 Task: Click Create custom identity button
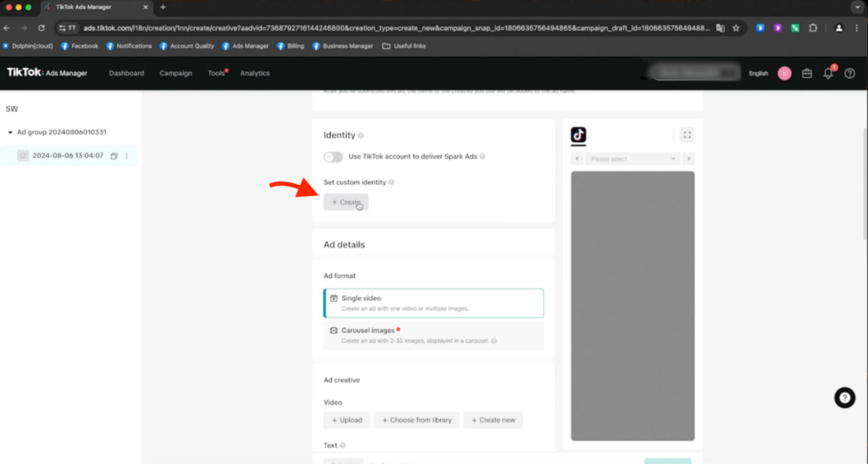pos(346,202)
